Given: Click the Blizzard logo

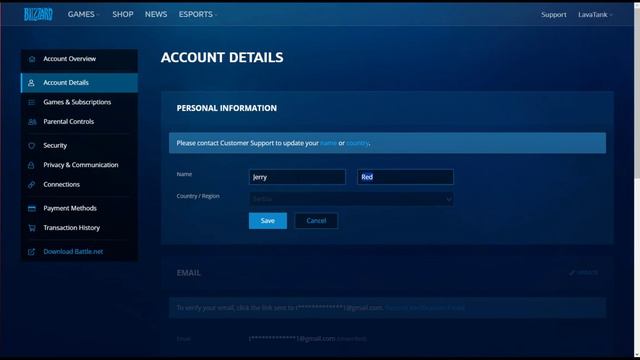Looking at the screenshot, I should (x=38, y=14).
